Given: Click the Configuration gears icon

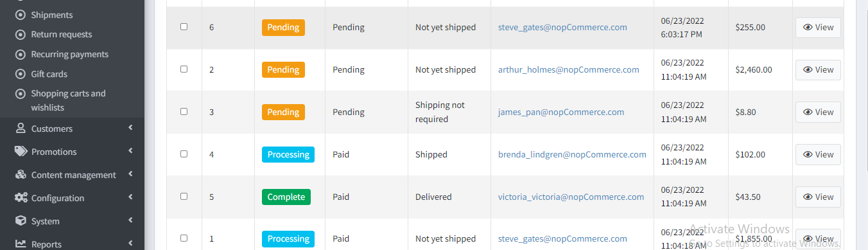Looking at the screenshot, I should click(21, 198).
